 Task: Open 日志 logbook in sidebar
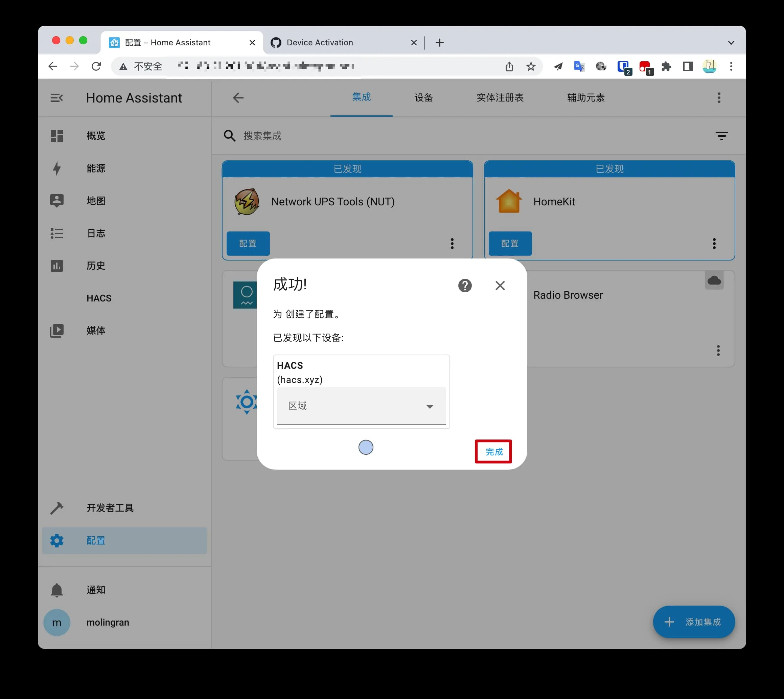pyautogui.click(x=96, y=233)
